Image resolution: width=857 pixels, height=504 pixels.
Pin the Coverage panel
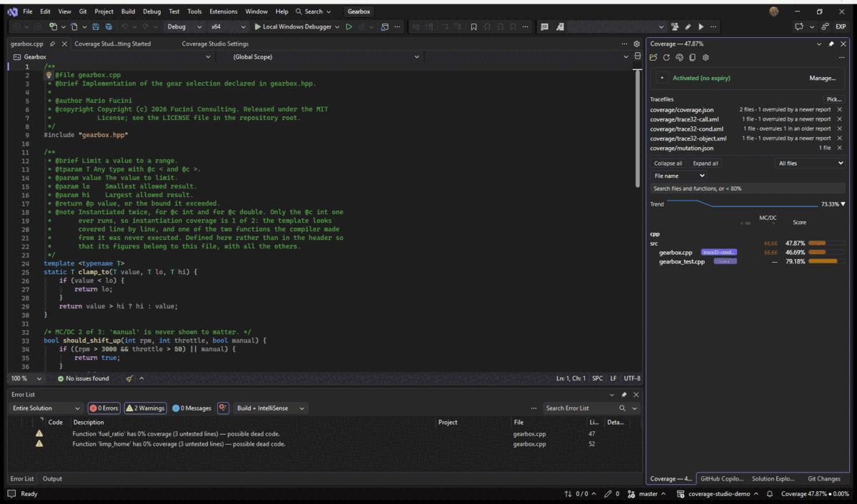[831, 44]
